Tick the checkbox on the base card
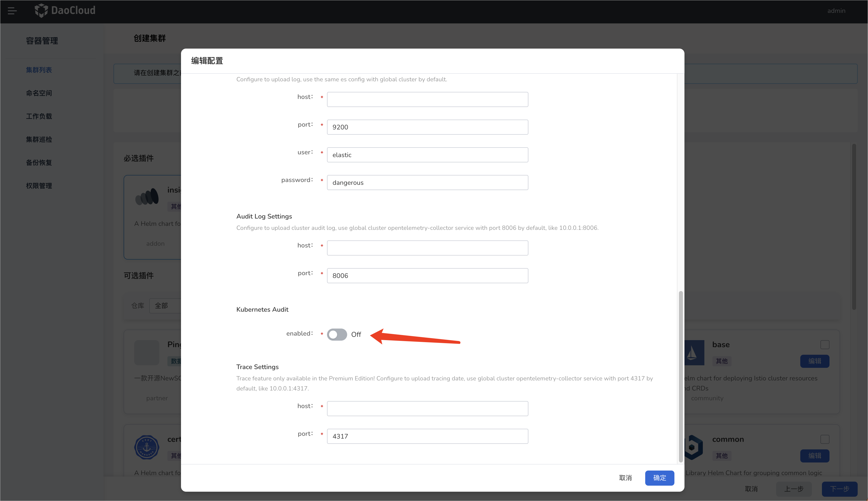The image size is (868, 501). [825, 344]
